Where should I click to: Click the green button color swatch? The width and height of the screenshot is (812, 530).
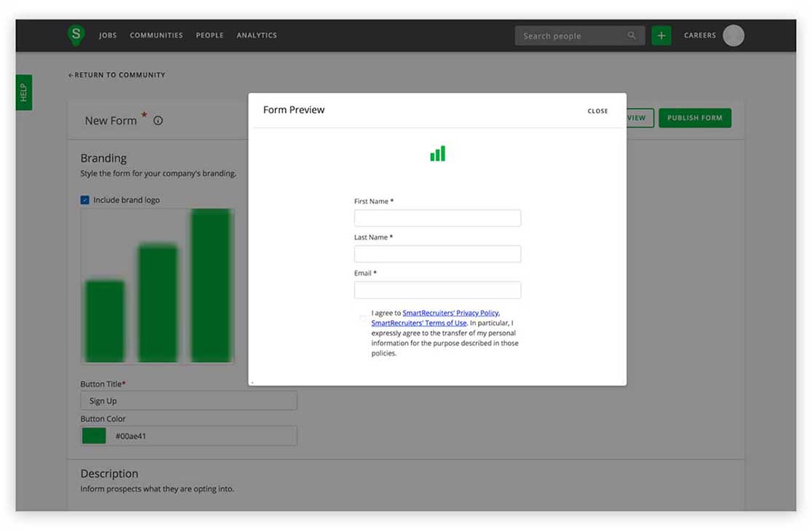(94, 436)
